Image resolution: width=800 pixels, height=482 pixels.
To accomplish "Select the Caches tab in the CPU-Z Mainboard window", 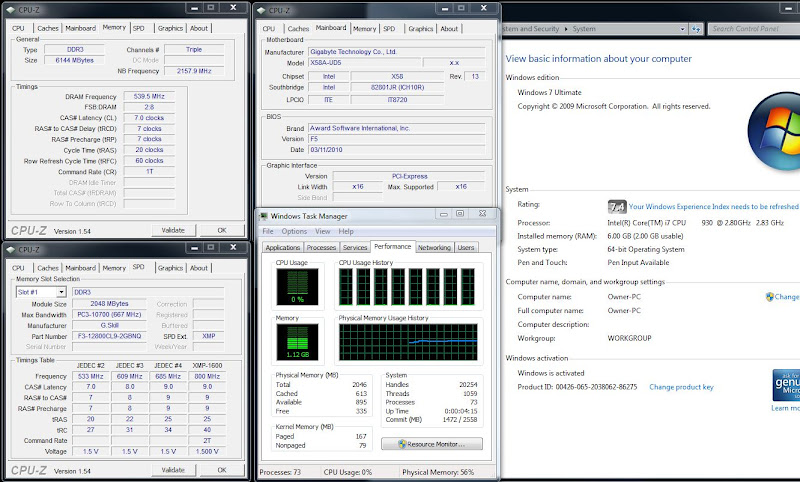I will pos(298,29).
